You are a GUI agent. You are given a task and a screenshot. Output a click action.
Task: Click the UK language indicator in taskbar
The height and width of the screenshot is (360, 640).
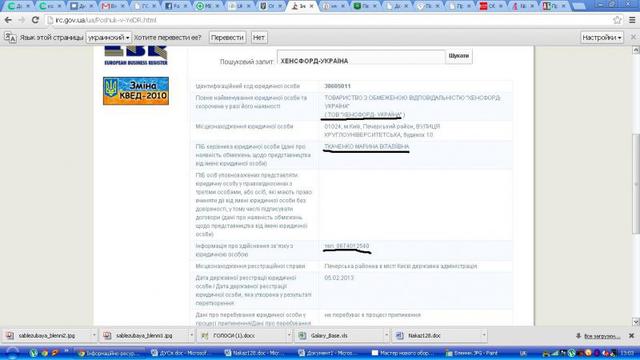(523, 353)
